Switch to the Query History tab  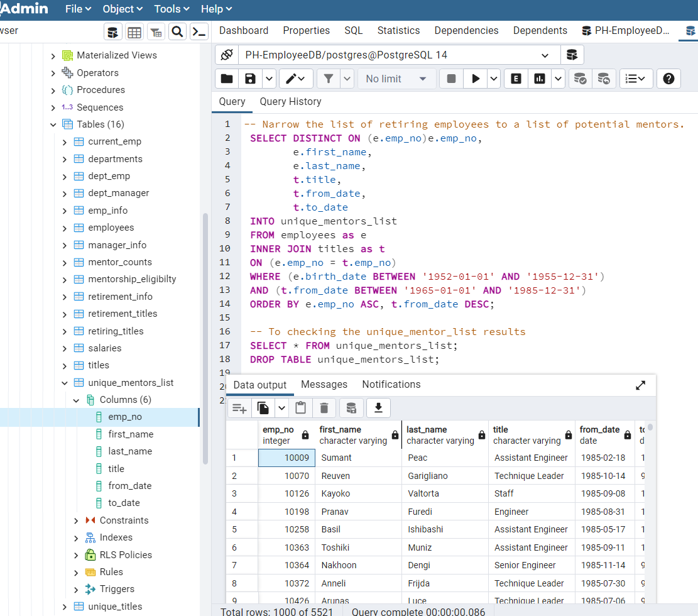[x=290, y=102]
